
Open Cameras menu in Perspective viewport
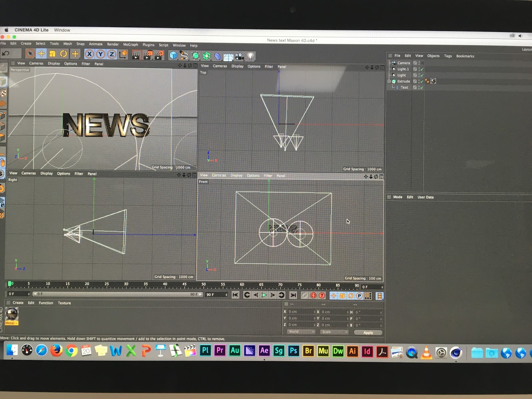[x=36, y=63]
